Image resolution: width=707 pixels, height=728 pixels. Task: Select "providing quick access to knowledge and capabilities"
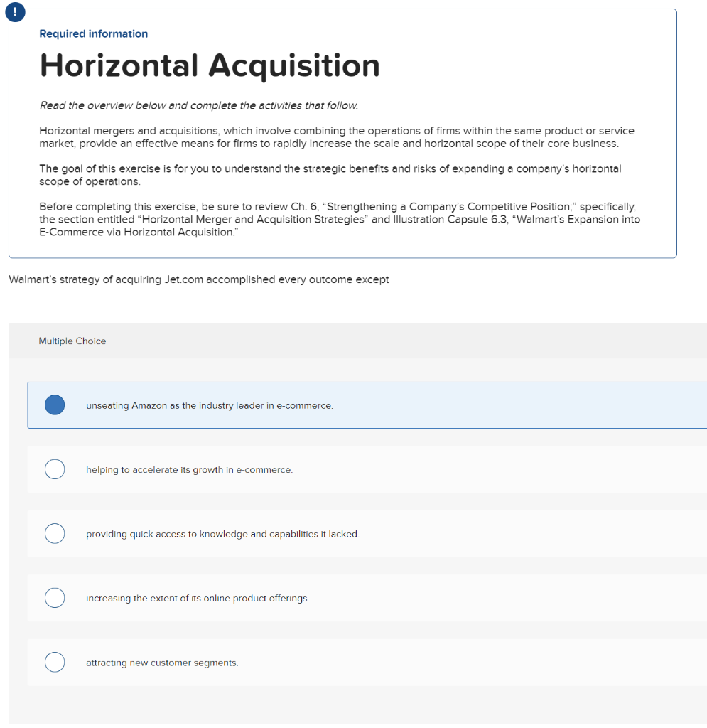point(55,533)
